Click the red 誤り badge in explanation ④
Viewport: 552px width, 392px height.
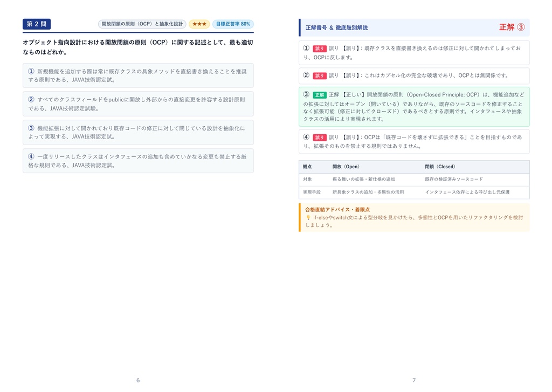pyautogui.click(x=319, y=137)
